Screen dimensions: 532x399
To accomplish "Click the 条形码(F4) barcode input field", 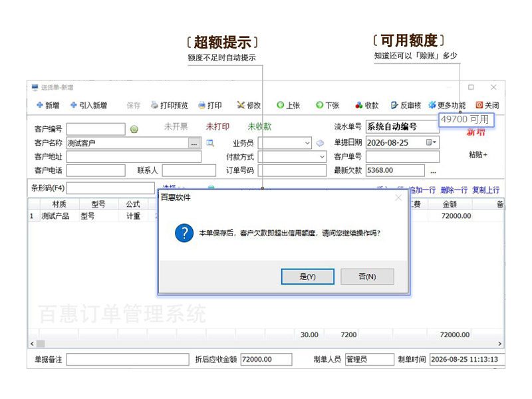I will [x=110, y=188].
